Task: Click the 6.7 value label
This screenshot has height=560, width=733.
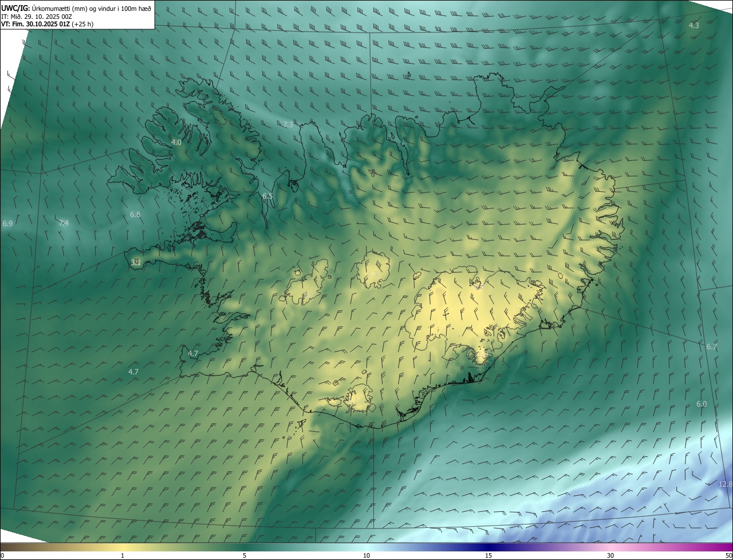Action: click(711, 346)
